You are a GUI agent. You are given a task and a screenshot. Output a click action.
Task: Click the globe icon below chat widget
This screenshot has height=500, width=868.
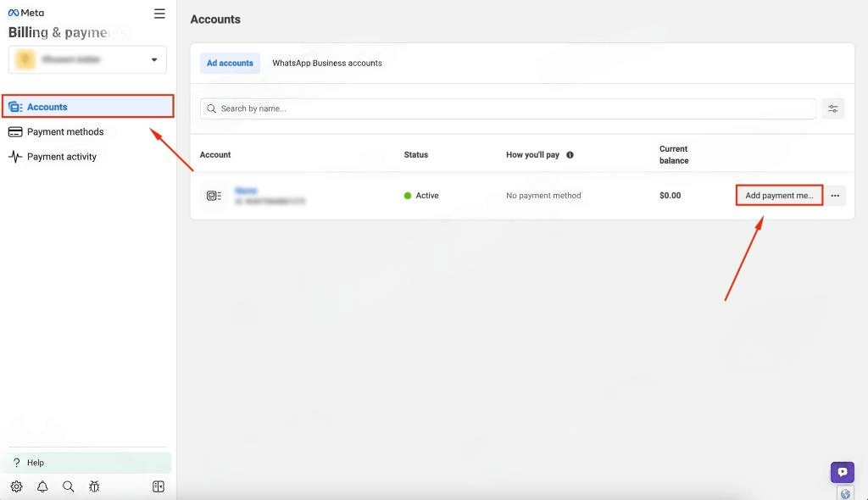pos(845,494)
